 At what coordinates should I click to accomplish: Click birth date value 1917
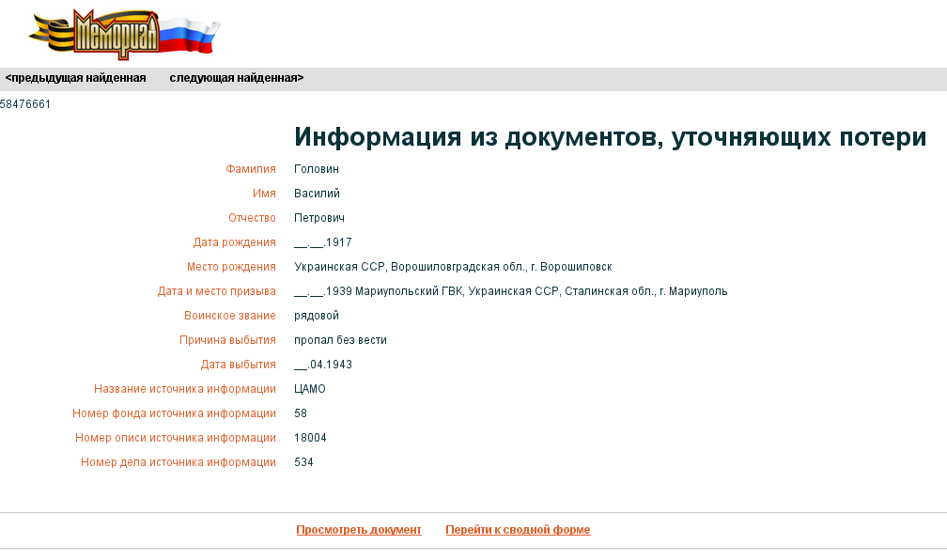323,242
